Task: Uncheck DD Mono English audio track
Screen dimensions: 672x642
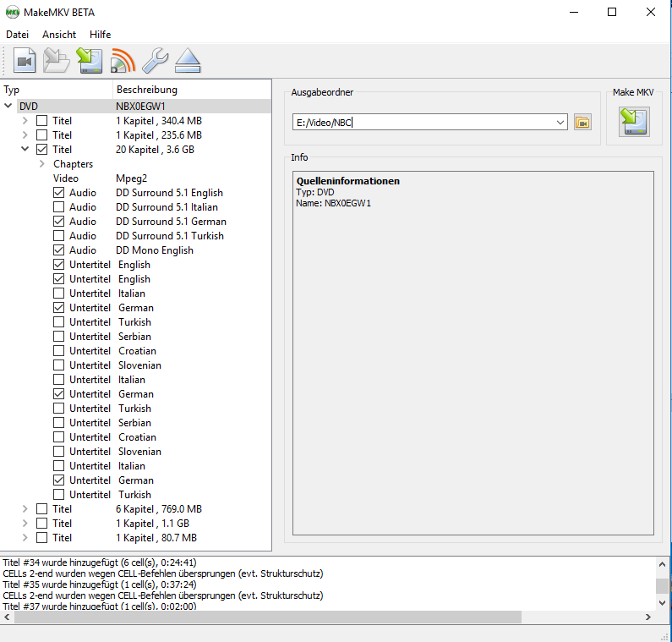Action: coord(58,250)
